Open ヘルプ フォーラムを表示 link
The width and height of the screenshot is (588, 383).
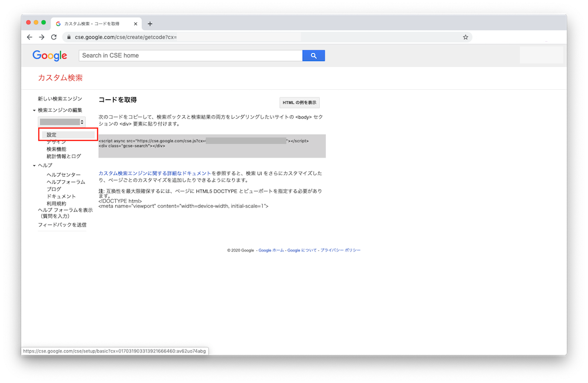[65, 213]
